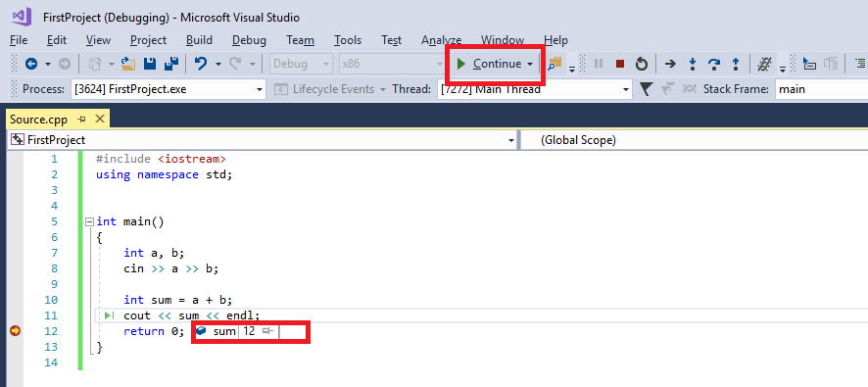Click the Find in Files folder icon
The image size is (868, 387).
click(555, 65)
